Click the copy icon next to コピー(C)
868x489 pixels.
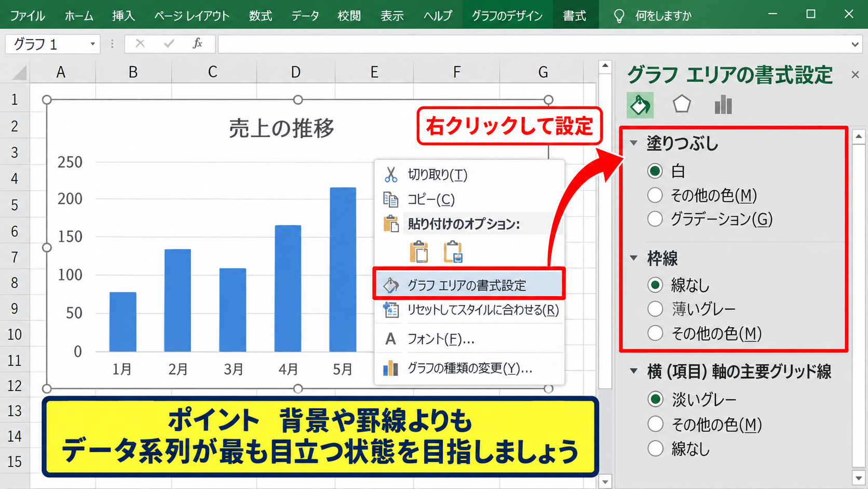point(390,200)
